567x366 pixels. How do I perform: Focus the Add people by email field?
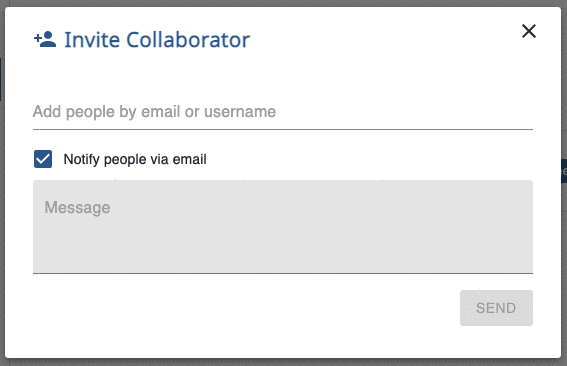(283, 112)
